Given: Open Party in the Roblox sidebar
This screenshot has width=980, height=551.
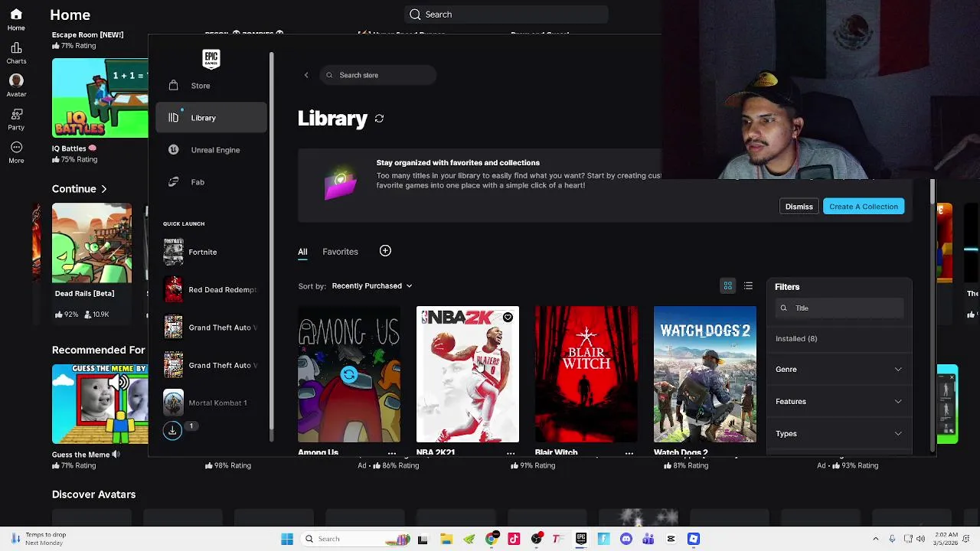Looking at the screenshot, I should click(x=16, y=119).
